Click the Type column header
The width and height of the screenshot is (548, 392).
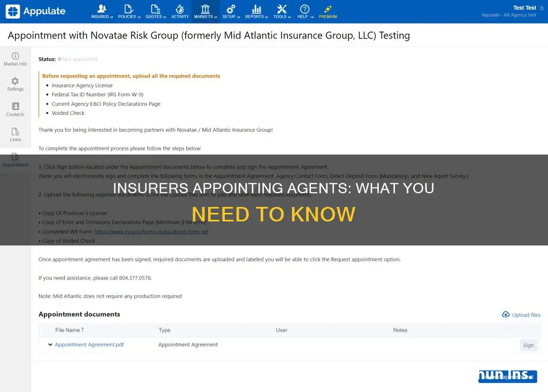coord(164,330)
